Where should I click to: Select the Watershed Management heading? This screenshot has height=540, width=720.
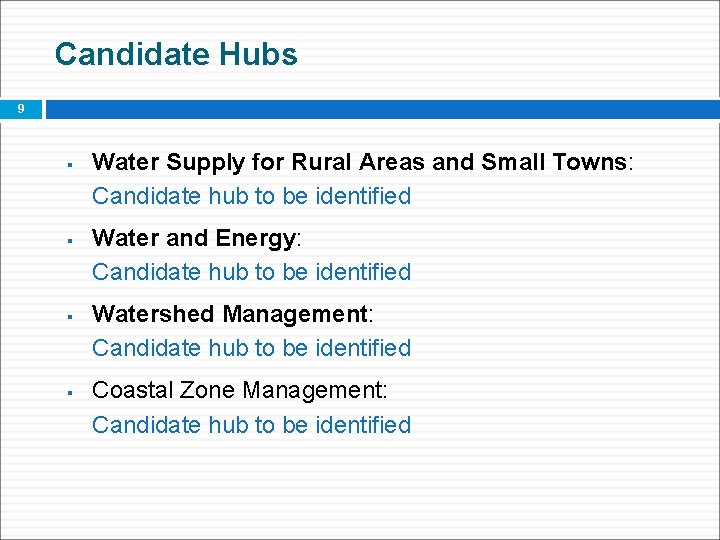click(233, 315)
